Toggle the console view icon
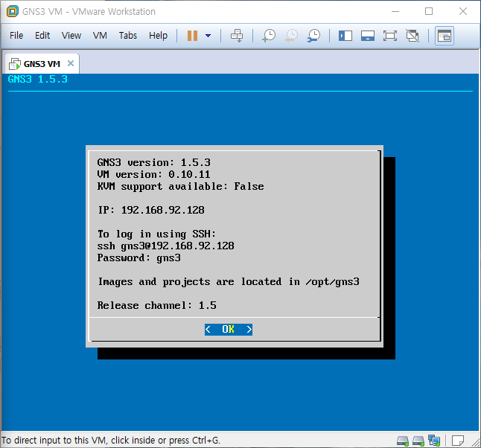 pyautogui.click(x=445, y=36)
